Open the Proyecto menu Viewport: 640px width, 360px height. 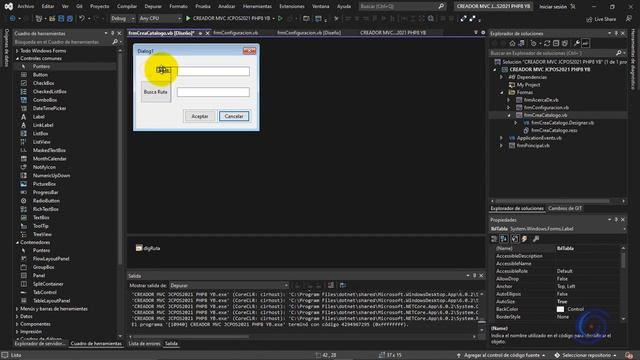click(99, 7)
